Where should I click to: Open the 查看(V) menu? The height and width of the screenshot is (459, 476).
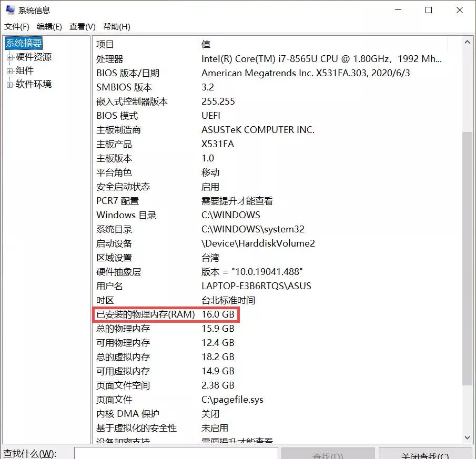point(83,27)
